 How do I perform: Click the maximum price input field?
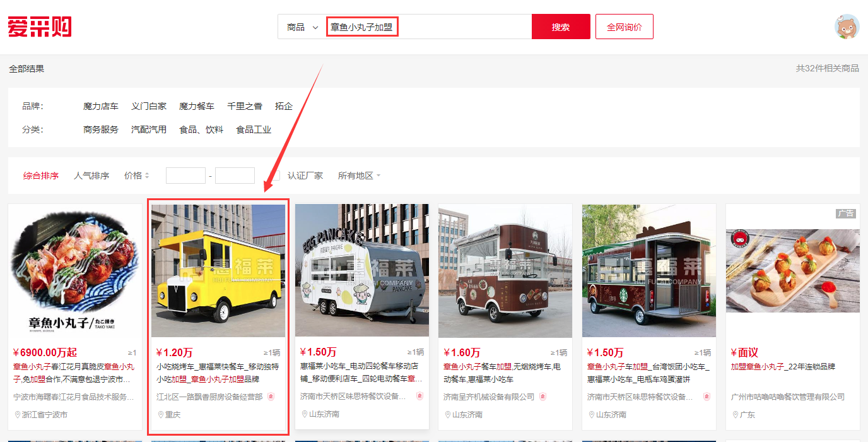coord(235,176)
